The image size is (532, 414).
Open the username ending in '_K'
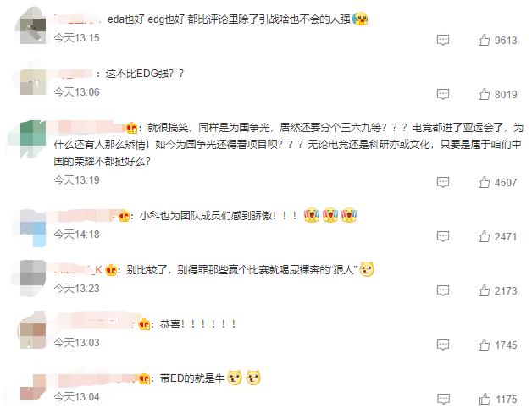click(x=78, y=270)
